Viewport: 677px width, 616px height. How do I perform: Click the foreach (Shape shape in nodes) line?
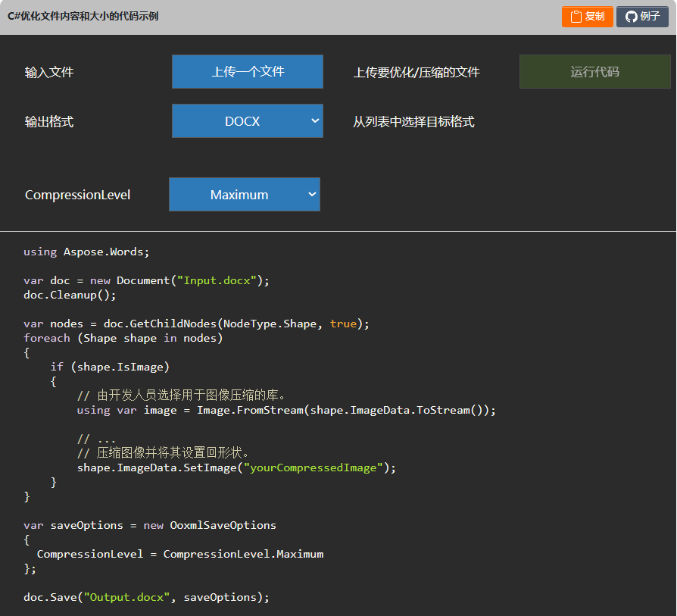[123, 338]
